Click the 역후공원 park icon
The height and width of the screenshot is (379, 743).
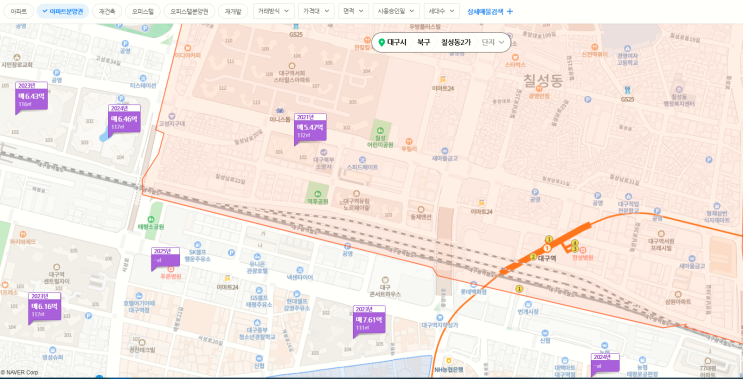pyautogui.click(x=317, y=193)
